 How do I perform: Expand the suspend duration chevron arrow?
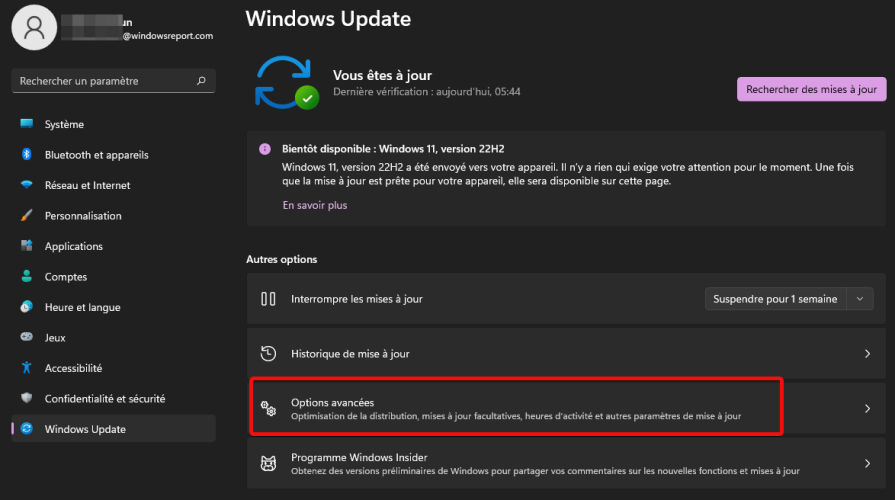pyautogui.click(x=860, y=299)
